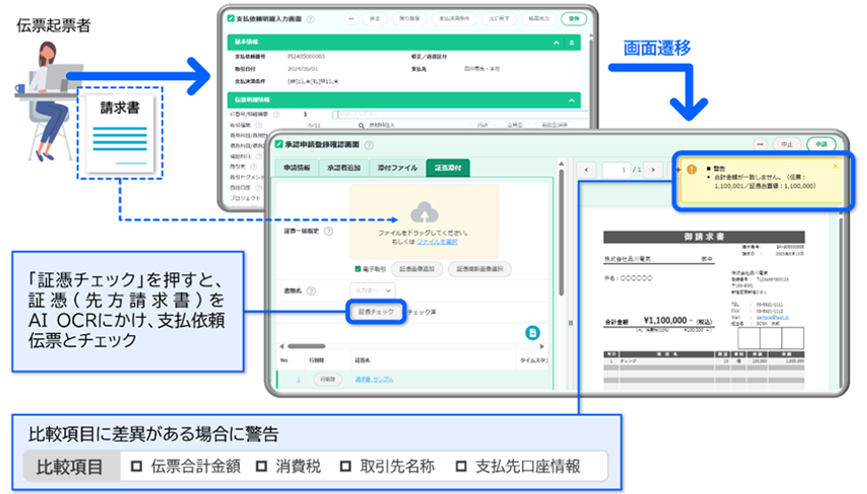This screenshot has height=494, width=867.
Task: Toggle the 電子取引 checkbox
Action: (357, 268)
